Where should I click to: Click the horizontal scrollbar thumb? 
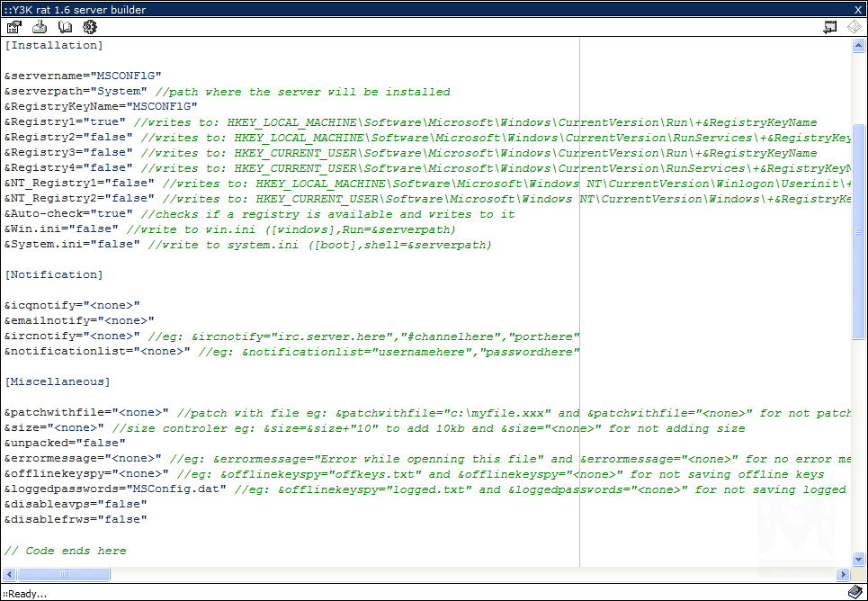(x=63, y=574)
